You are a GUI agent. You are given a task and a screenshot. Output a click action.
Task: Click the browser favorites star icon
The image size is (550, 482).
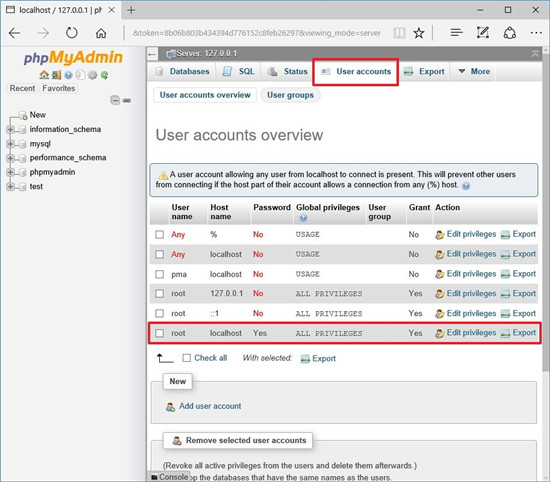418,33
